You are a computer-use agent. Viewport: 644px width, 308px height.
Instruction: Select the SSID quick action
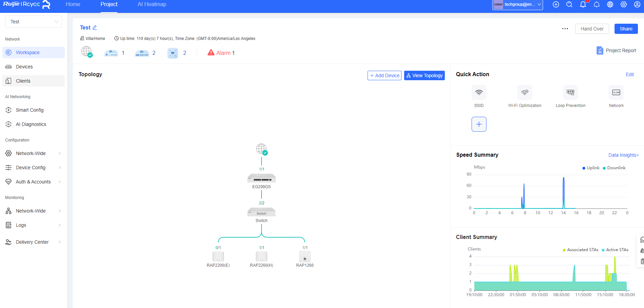(x=479, y=96)
